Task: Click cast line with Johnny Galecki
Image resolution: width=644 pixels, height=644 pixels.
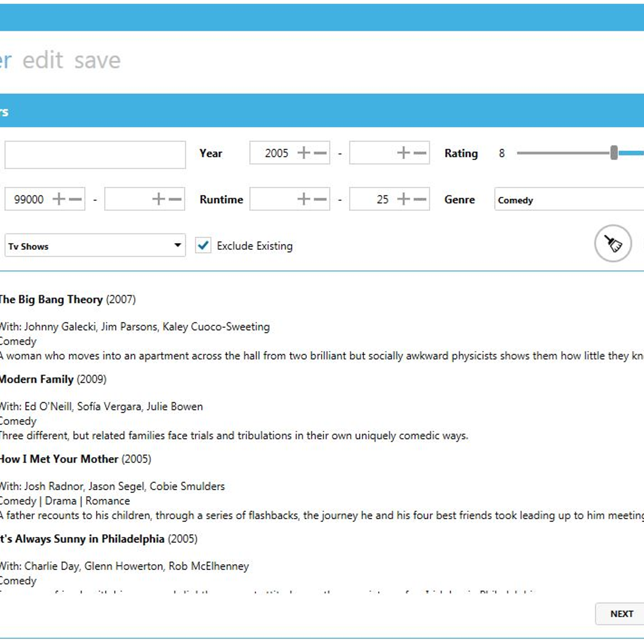Action: [135, 326]
